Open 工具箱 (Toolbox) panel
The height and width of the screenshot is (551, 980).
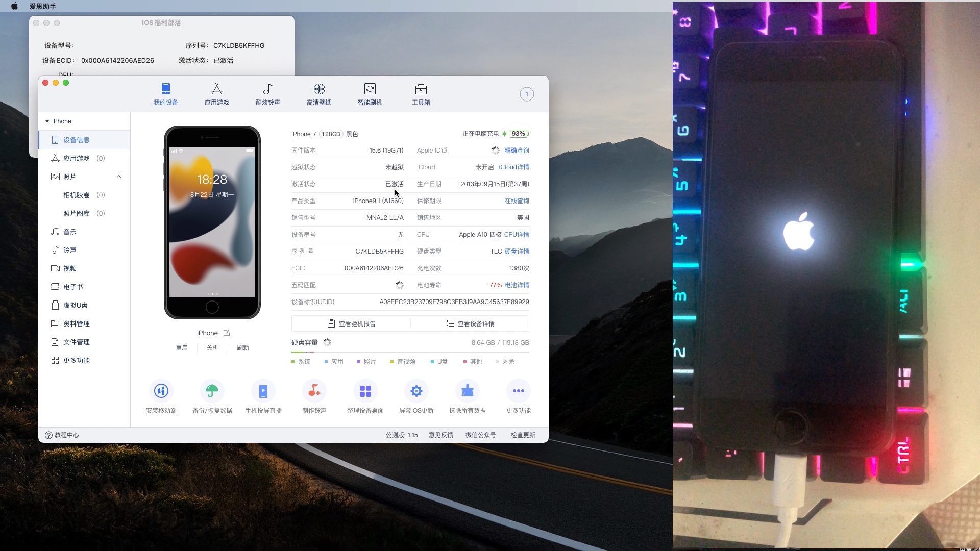[x=421, y=94]
